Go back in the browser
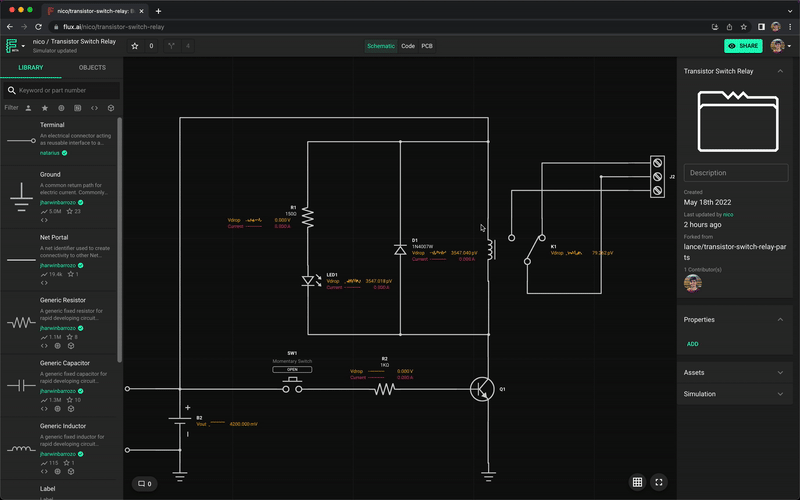800x500 pixels. point(10,27)
